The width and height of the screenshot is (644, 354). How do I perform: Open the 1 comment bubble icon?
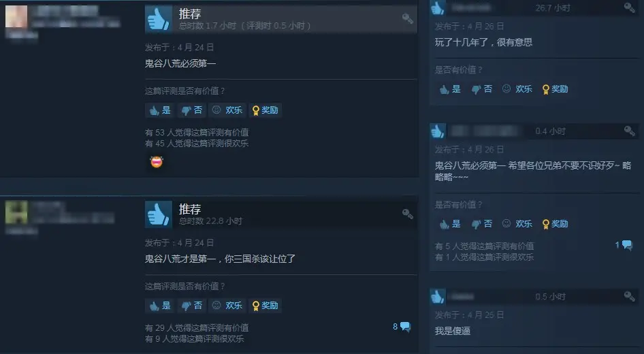(627, 246)
